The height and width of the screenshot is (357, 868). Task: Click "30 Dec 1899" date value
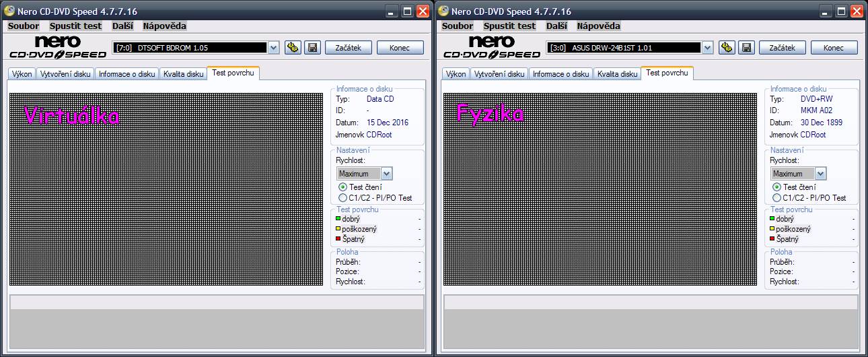822,123
